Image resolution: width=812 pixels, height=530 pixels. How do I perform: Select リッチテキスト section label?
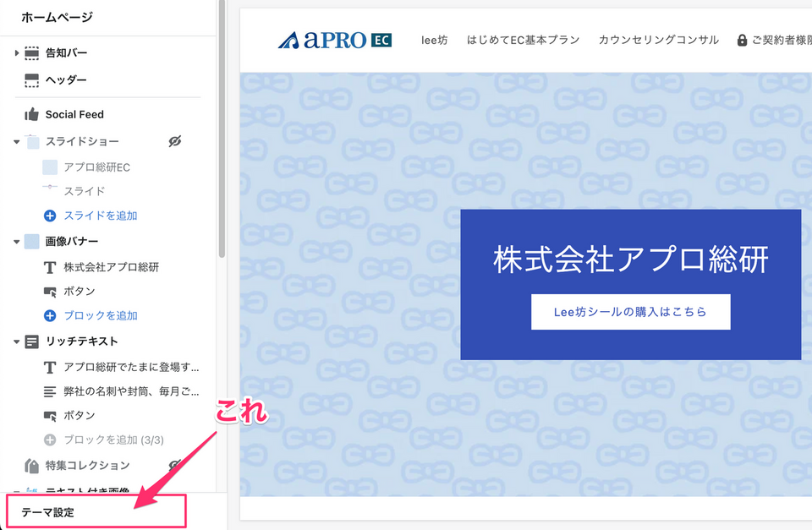[x=82, y=341]
